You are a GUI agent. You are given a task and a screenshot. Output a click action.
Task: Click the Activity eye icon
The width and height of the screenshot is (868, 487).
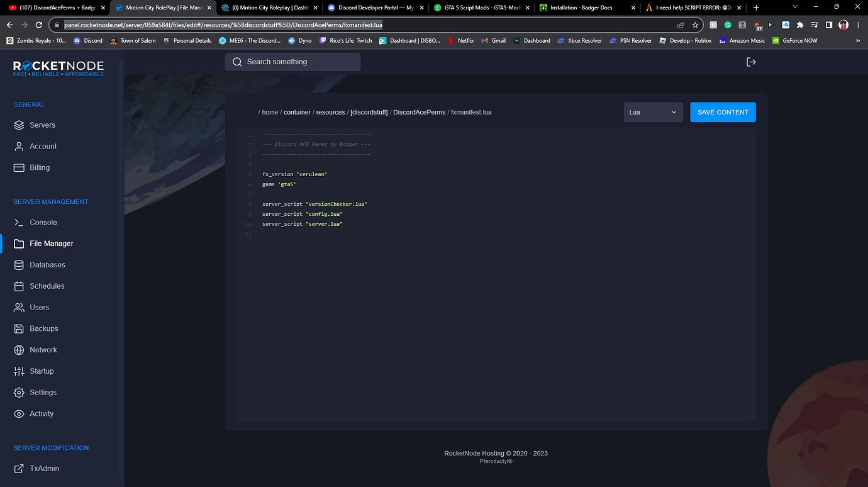[x=19, y=414]
